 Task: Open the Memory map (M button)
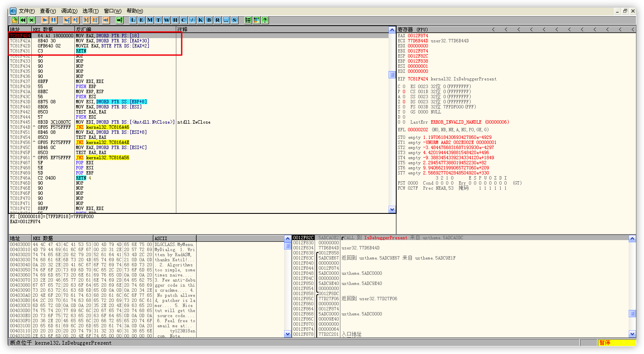pyautogui.click(x=150, y=20)
